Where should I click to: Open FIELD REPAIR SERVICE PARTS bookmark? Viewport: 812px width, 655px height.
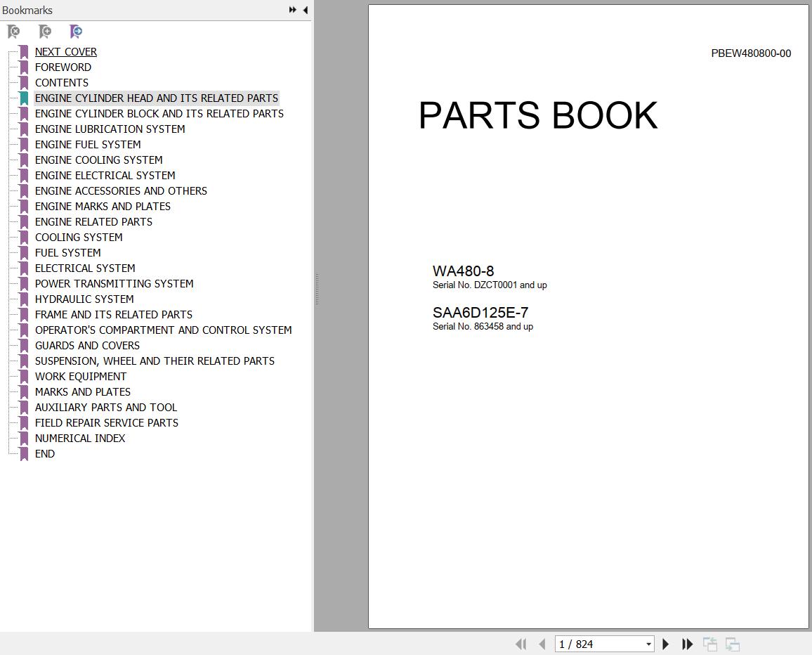pos(107,423)
